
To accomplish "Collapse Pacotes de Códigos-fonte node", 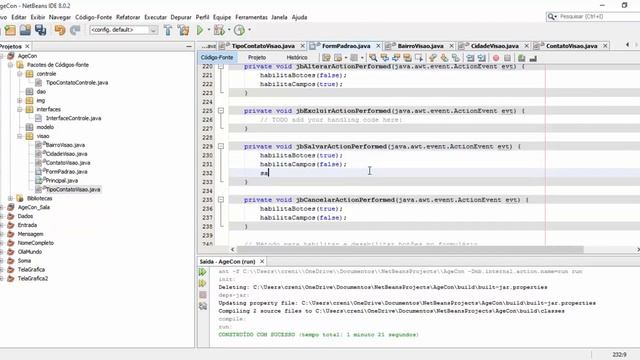I will click(x=11, y=65).
